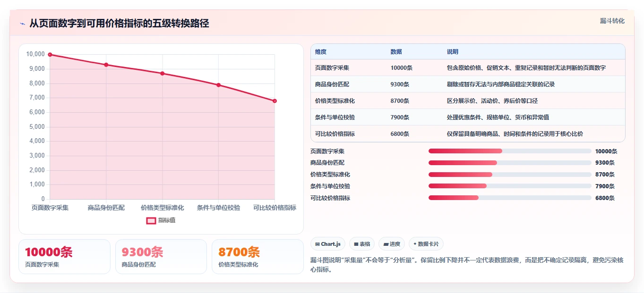Click the 进度 chip icon
The width and height of the screenshot is (644, 293).
tap(386, 244)
